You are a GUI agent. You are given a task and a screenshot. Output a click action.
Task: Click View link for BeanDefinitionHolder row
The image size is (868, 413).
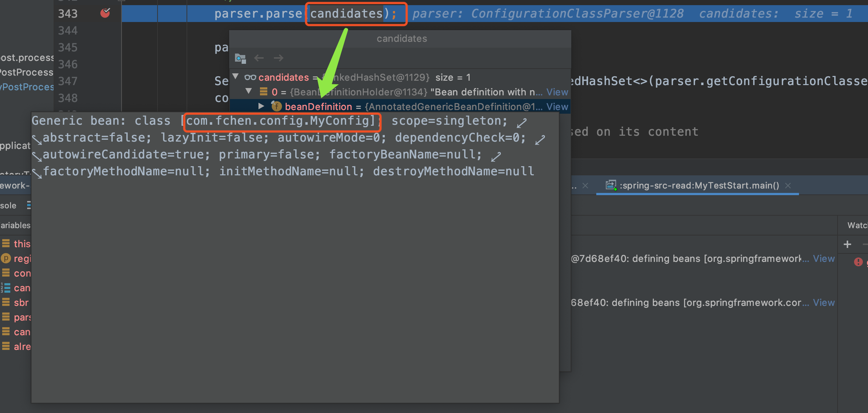tap(557, 92)
